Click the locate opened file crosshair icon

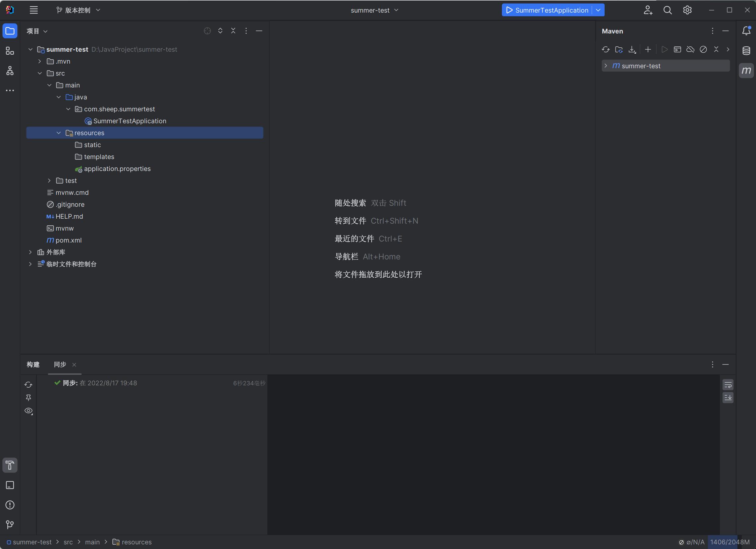pos(207,31)
